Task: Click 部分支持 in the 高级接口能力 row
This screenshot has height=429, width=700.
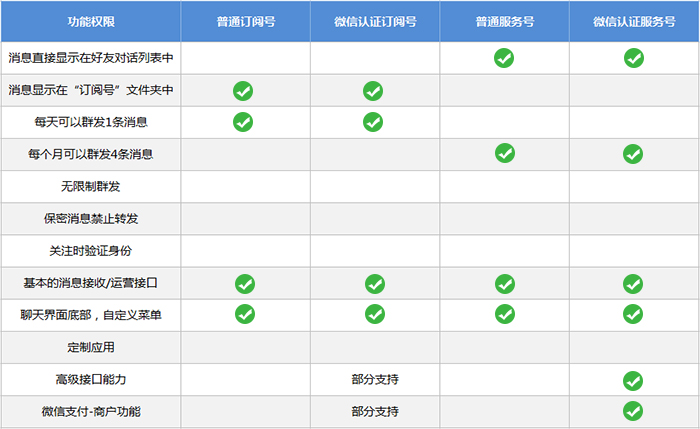Action: [375, 379]
